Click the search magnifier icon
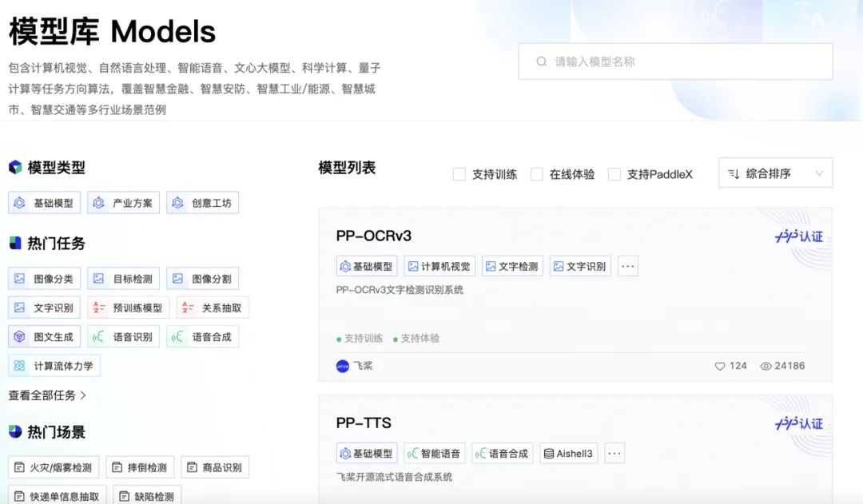This screenshot has height=504, width=863. click(x=542, y=62)
